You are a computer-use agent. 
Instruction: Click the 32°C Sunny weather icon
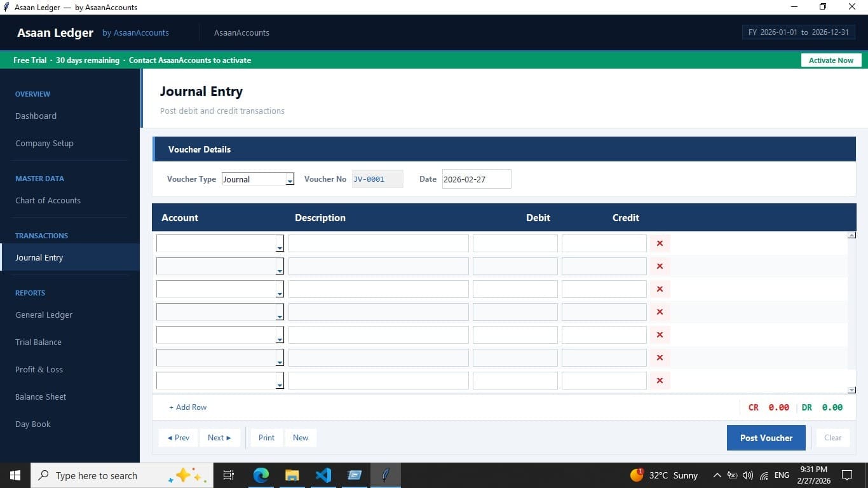(x=636, y=475)
